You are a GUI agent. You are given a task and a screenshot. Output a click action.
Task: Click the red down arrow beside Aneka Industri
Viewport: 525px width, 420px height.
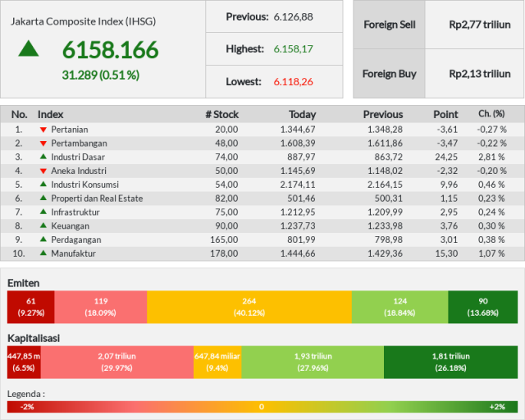[x=43, y=171]
